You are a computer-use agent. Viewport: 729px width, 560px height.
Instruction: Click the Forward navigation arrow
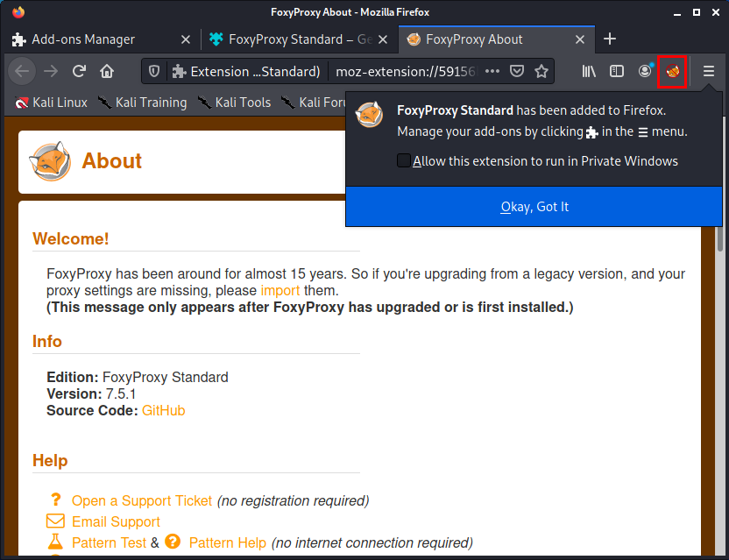pos(51,71)
